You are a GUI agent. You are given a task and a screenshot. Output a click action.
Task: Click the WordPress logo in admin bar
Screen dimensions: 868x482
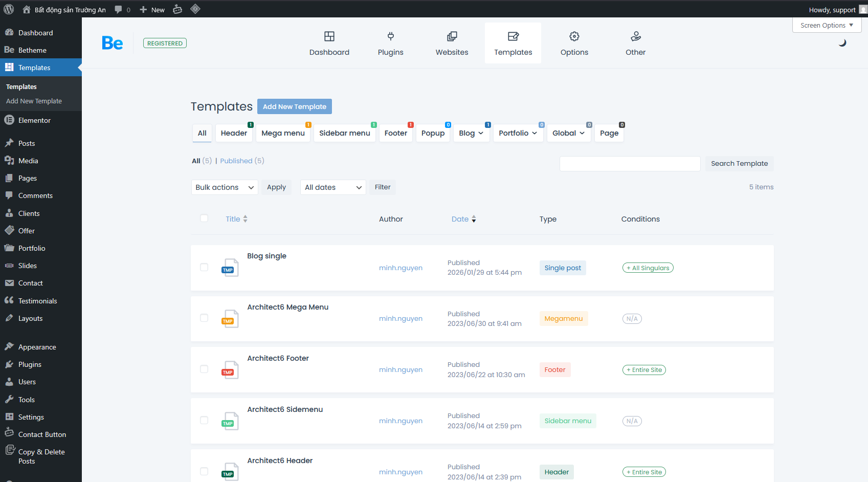(9, 9)
